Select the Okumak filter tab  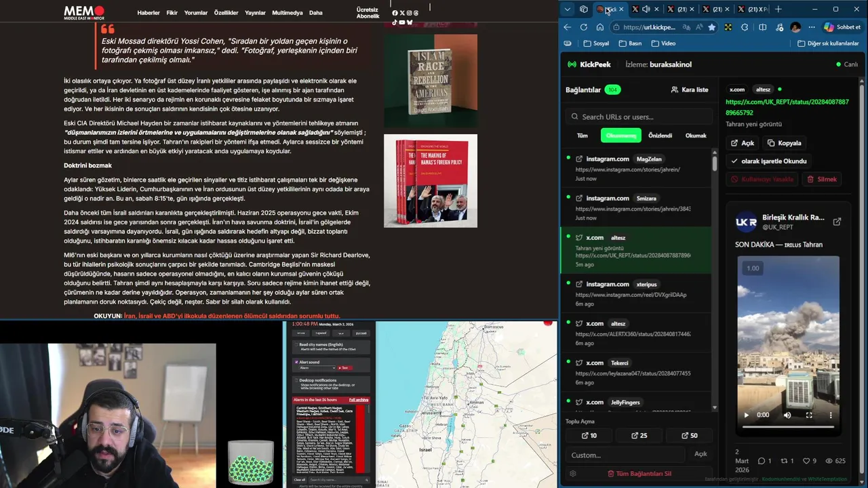696,136
